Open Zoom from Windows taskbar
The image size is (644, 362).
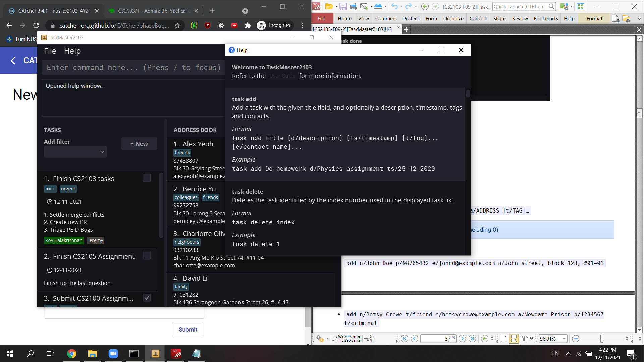click(113, 354)
